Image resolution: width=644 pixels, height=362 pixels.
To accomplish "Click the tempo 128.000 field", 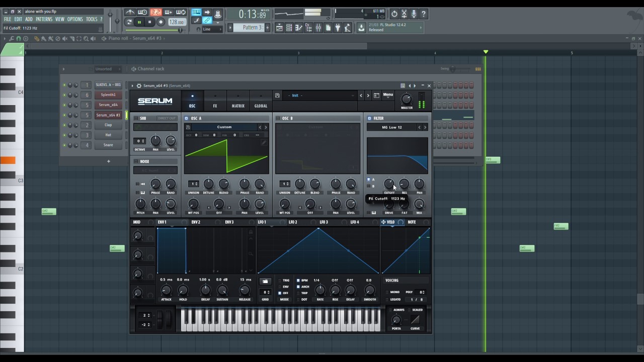I will pos(177,22).
